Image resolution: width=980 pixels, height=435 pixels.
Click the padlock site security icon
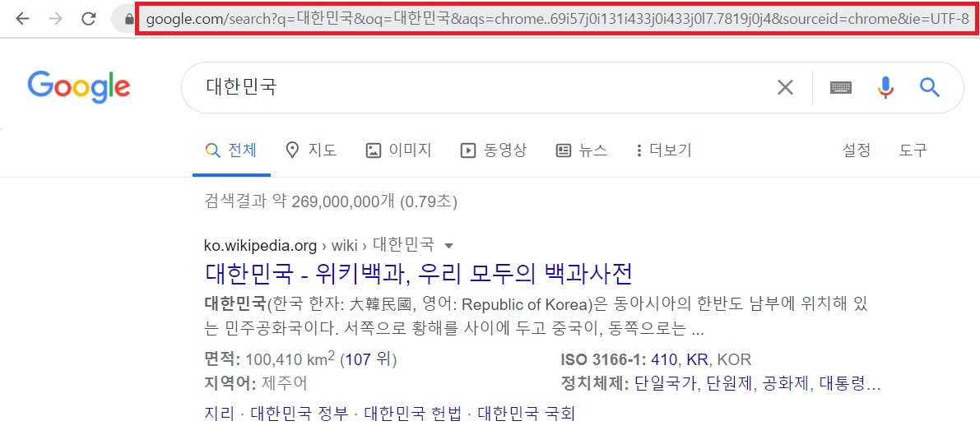click(x=128, y=20)
